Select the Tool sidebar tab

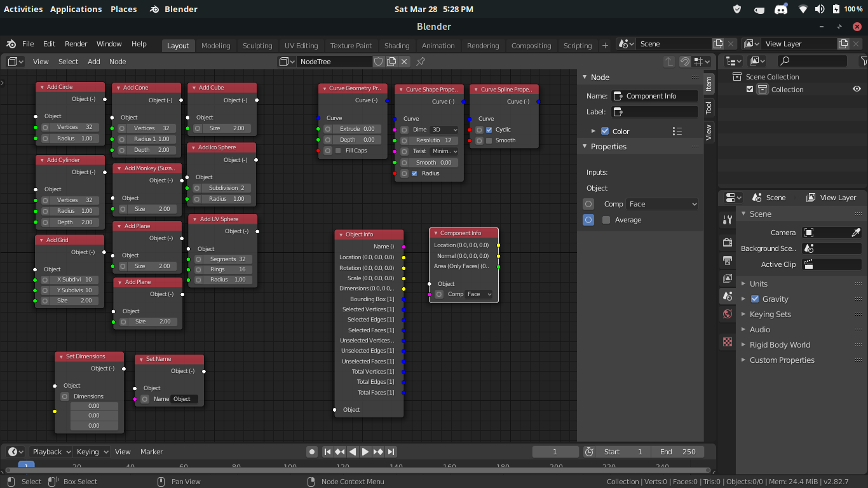point(709,108)
